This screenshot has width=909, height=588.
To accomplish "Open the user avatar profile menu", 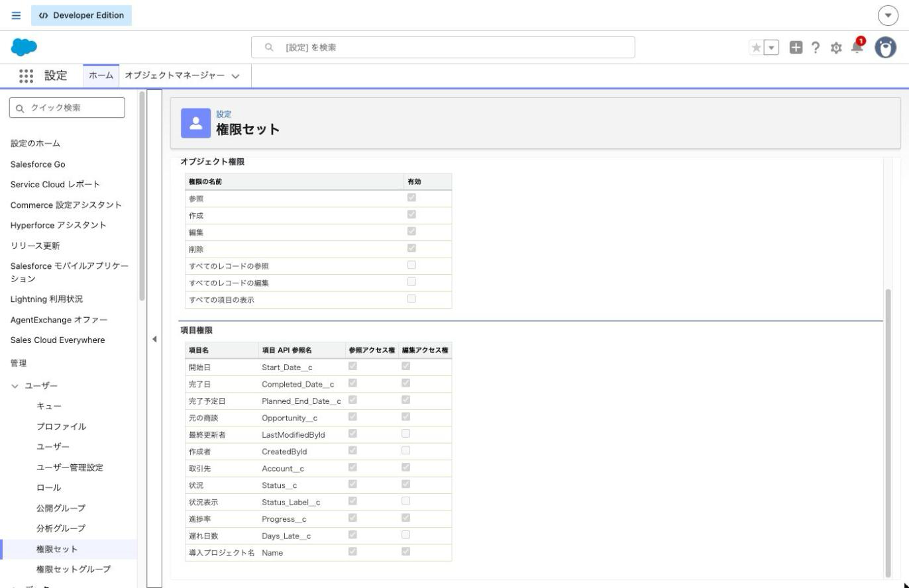I will coord(886,48).
